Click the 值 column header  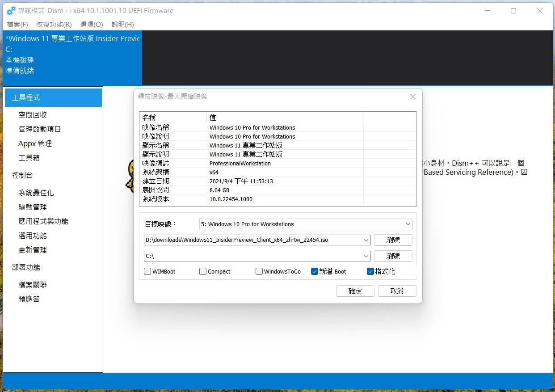[285, 118]
